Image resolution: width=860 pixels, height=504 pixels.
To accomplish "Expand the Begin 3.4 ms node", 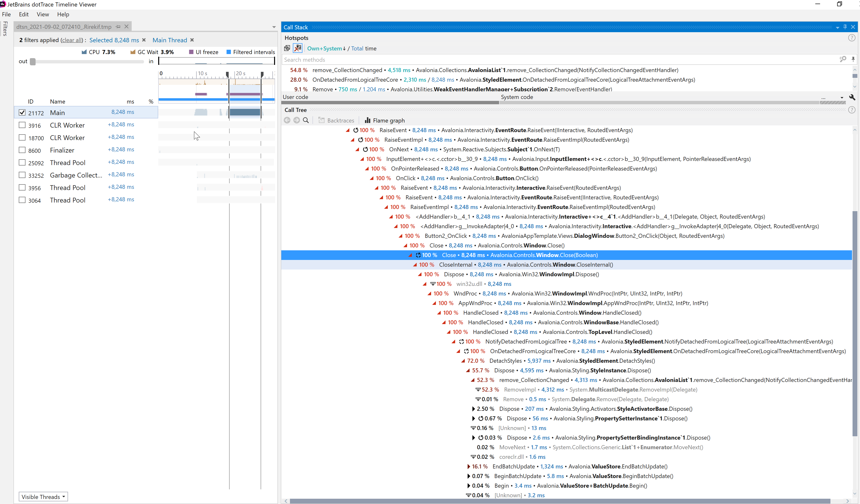I will [x=469, y=486].
